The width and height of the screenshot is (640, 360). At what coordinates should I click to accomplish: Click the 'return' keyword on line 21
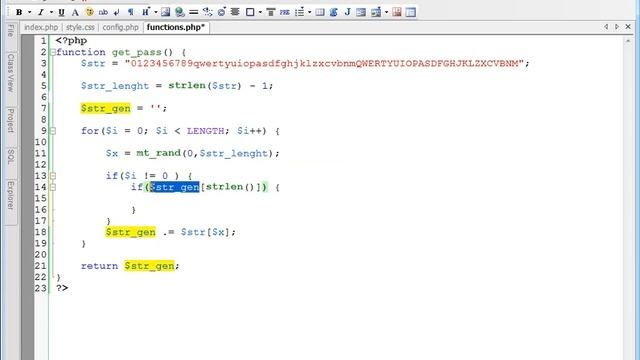[x=99, y=266]
